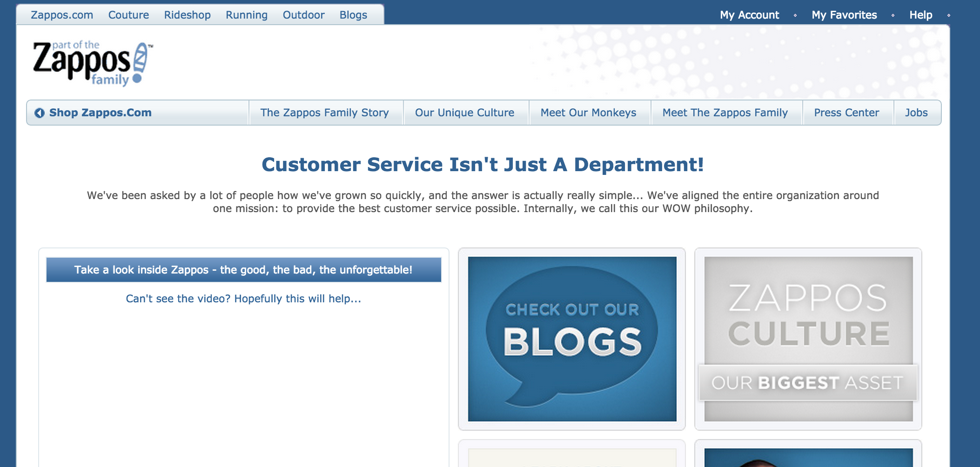This screenshot has height=467, width=980.
Task: Open the Press Center menu item
Action: click(x=848, y=113)
